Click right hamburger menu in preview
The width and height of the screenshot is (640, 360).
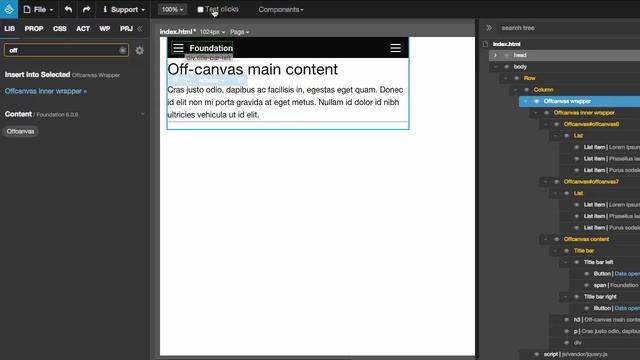(x=395, y=48)
